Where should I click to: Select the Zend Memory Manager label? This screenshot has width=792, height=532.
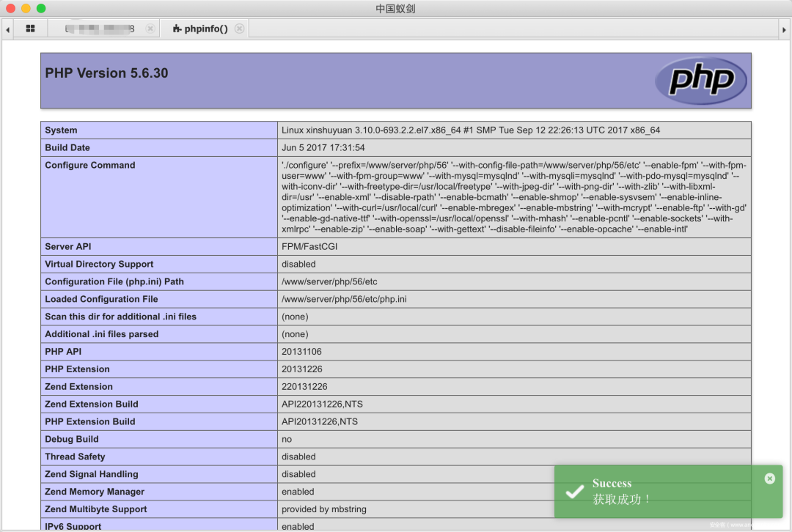[x=95, y=492]
